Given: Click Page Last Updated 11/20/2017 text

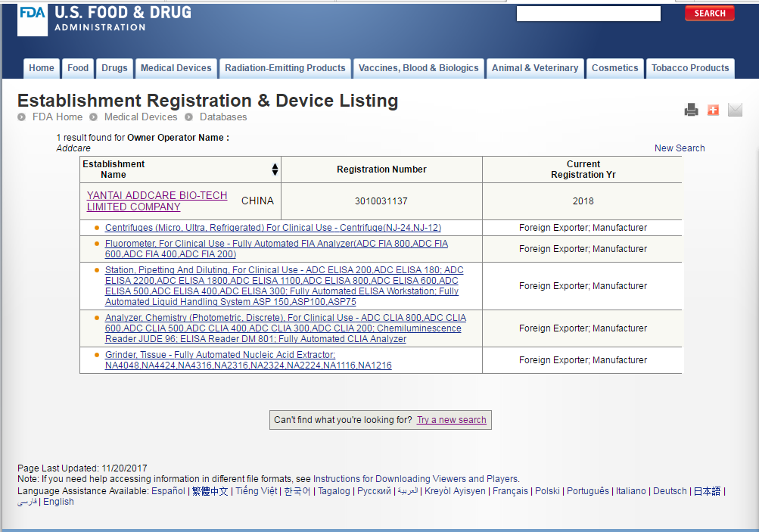Looking at the screenshot, I should [82, 468].
